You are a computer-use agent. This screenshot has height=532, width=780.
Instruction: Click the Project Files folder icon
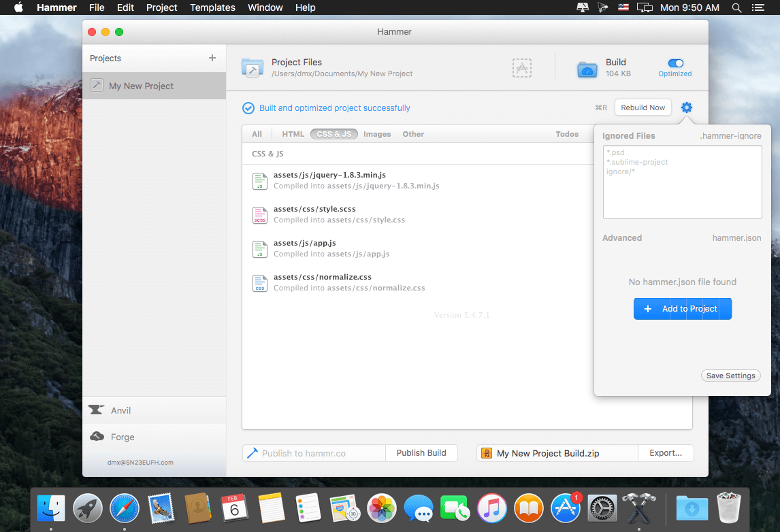coord(253,67)
